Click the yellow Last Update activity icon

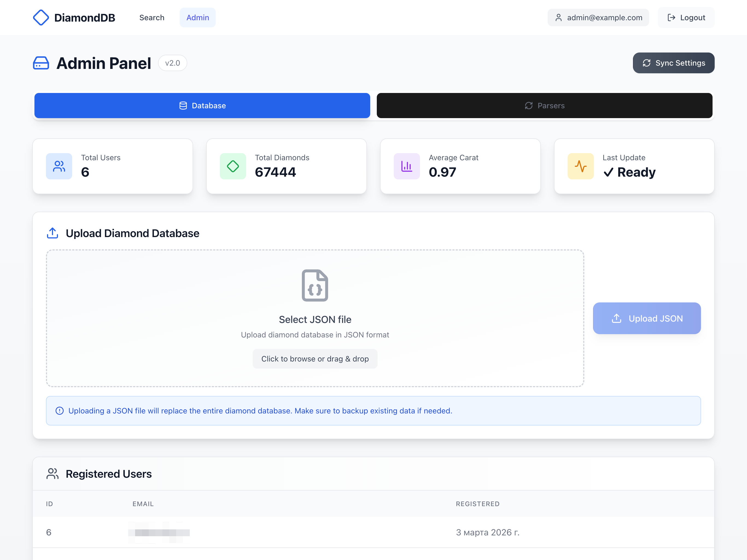pos(581,166)
